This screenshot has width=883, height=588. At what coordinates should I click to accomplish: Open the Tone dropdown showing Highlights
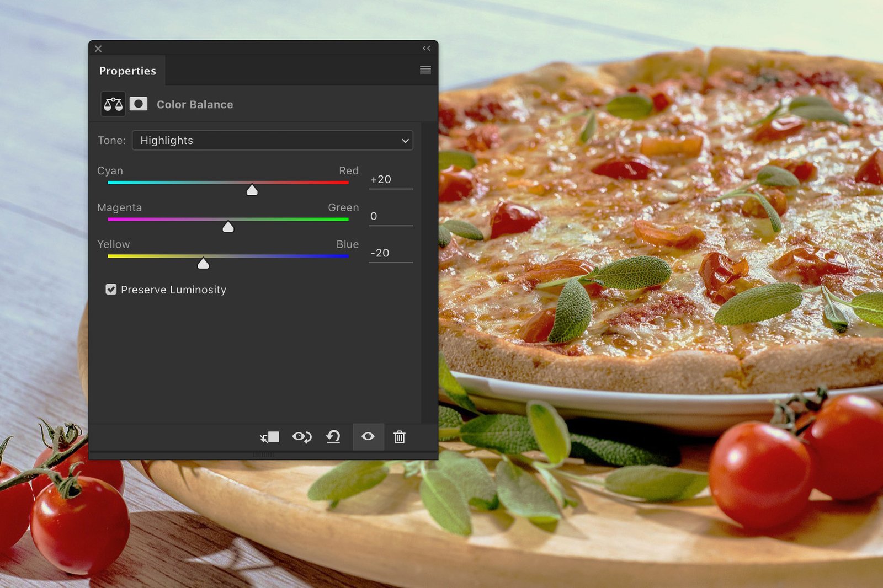pyautogui.click(x=273, y=140)
